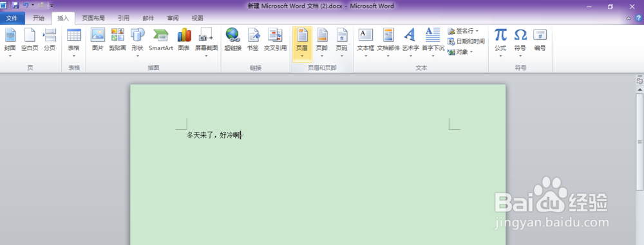Insert a cross-reference (交叉引用)
Screen dimensions: 644x245
(x=275, y=41)
